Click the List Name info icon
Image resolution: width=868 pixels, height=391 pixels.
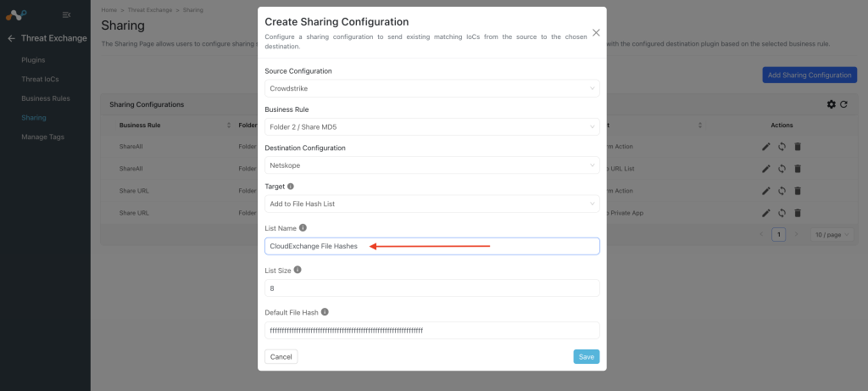point(303,227)
